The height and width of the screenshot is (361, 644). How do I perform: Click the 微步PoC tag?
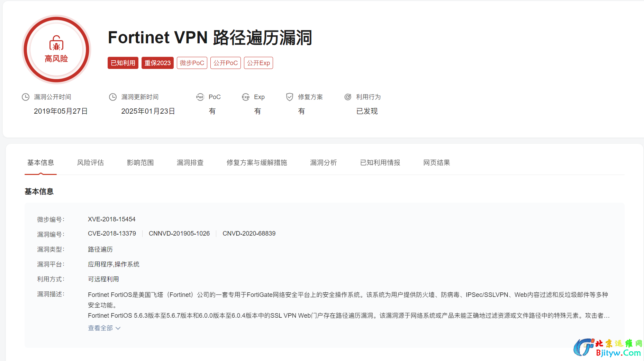(x=192, y=63)
